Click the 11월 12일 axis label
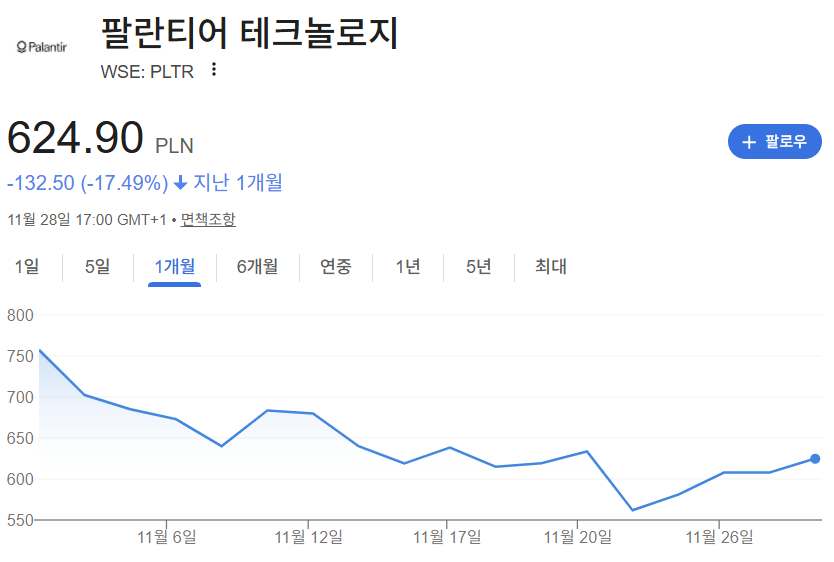The height and width of the screenshot is (562, 834). click(308, 537)
